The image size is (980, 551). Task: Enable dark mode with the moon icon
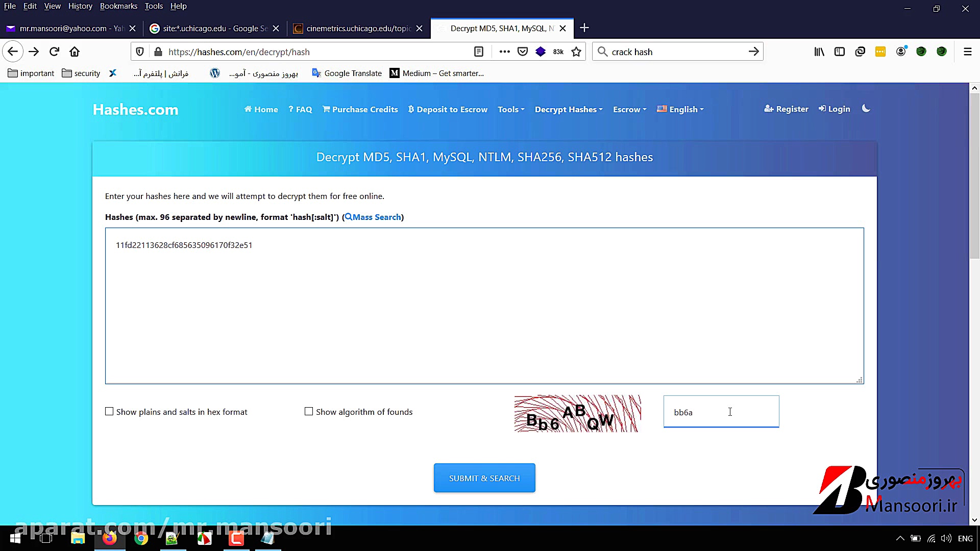(866, 108)
